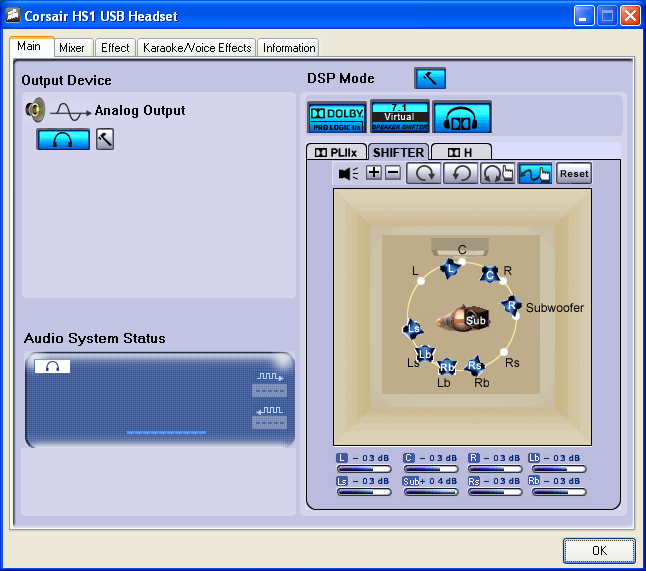The width and height of the screenshot is (646, 571).
Task: Select manual shift drag tool
Action: pos(535,173)
